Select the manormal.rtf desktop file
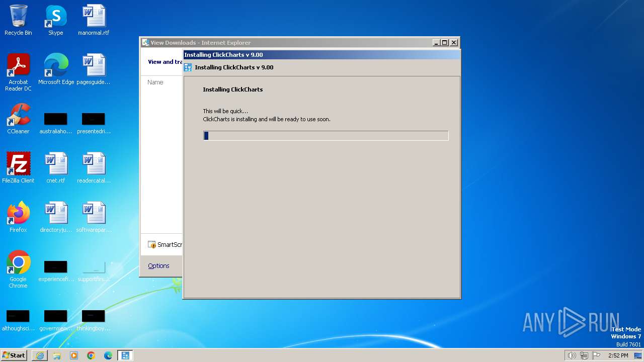The image size is (644, 362). 94,20
